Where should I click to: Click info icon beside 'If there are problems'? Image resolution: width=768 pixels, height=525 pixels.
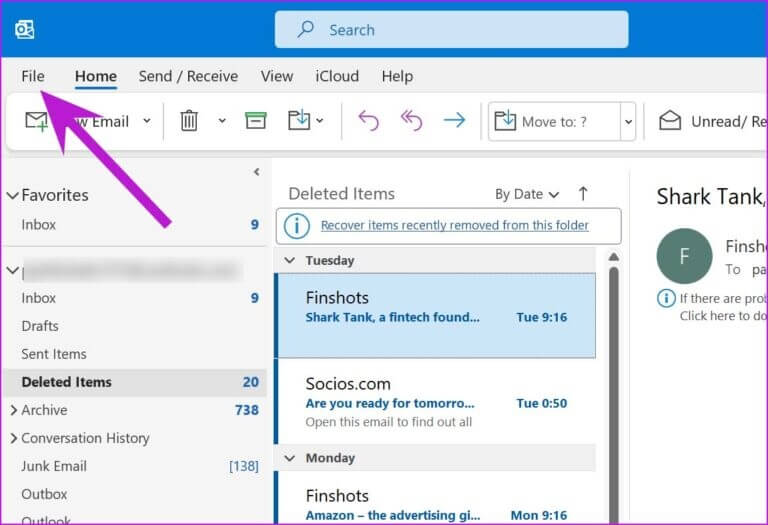[666, 298]
